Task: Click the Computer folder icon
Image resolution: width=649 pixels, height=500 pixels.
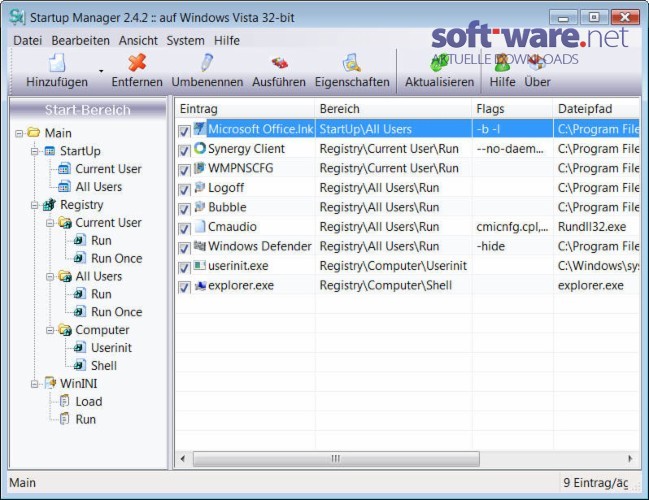Action: click(65, 330)
